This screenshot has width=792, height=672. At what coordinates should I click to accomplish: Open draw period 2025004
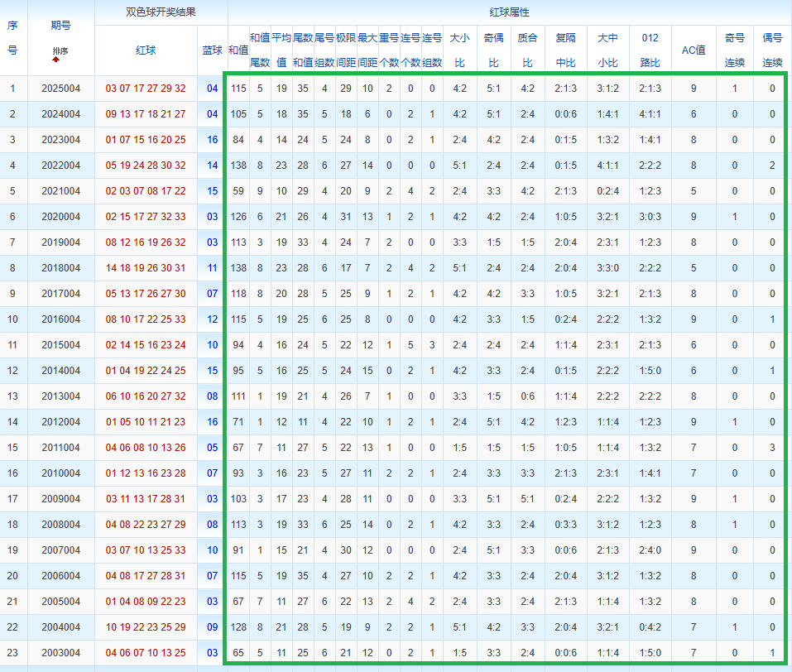coord(60,89)
